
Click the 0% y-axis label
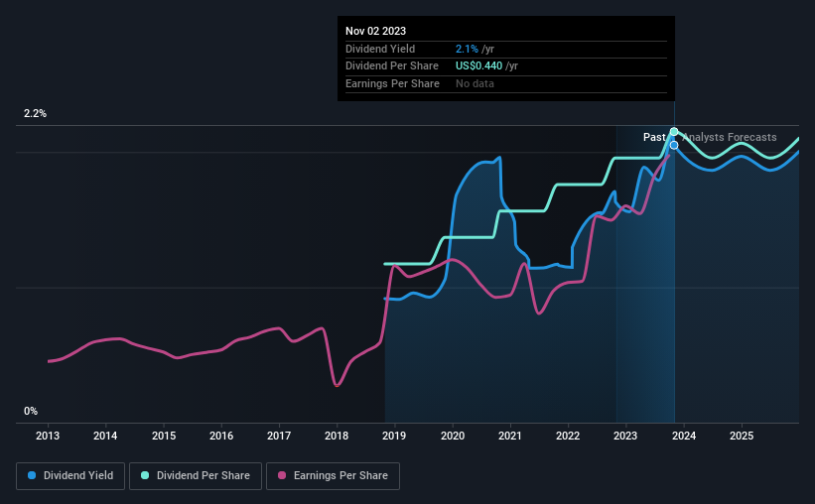31,411
